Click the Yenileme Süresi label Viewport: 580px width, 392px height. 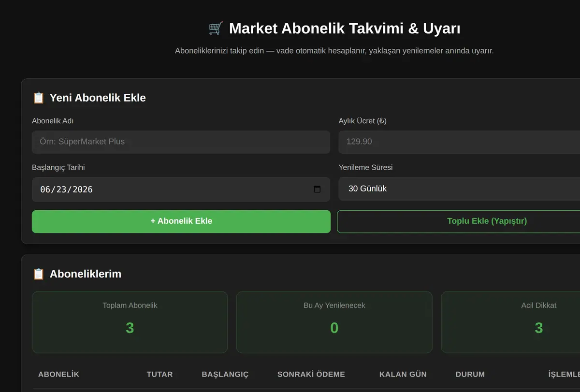365,167
